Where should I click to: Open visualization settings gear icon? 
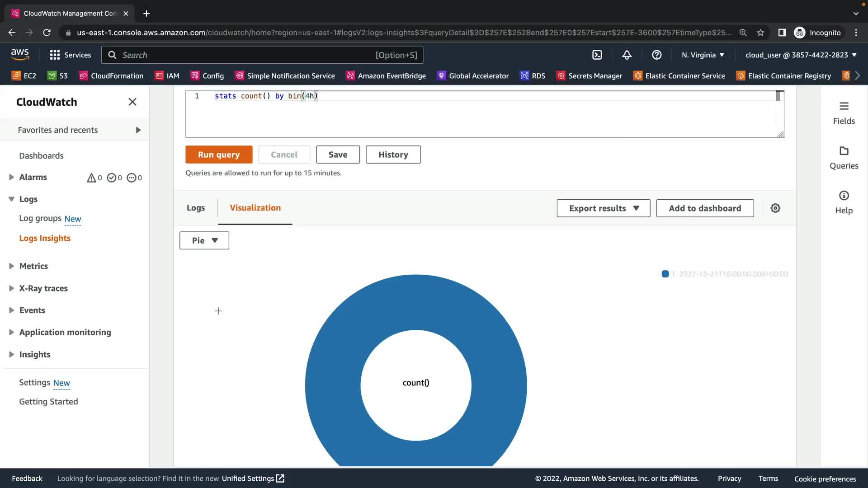pos(775,208)
